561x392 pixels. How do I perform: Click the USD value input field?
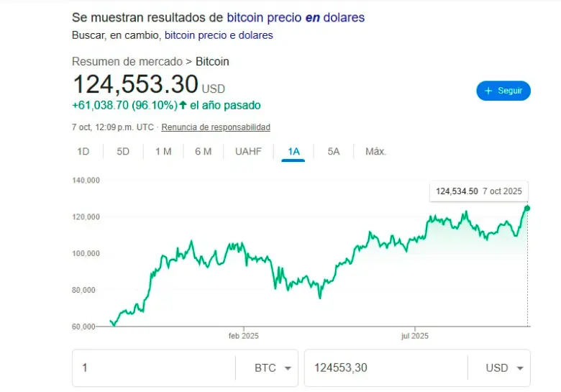click(x=385, y=368)
